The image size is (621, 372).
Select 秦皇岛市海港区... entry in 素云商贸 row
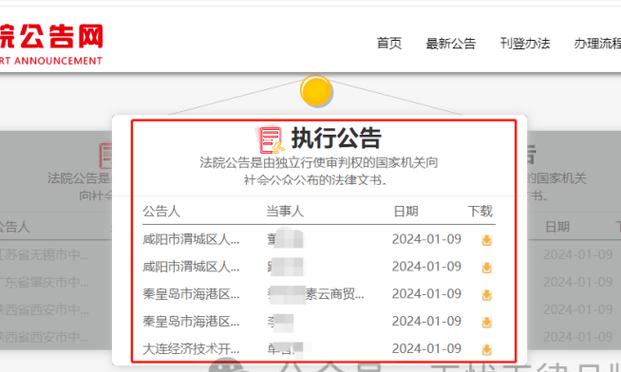point(191,294)
